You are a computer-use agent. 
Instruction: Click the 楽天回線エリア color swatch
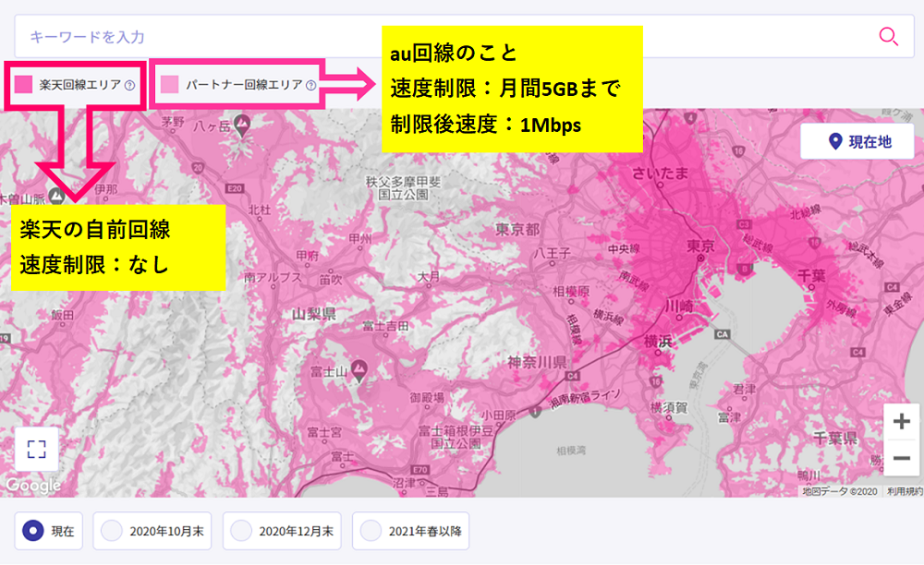coord(24,85)
